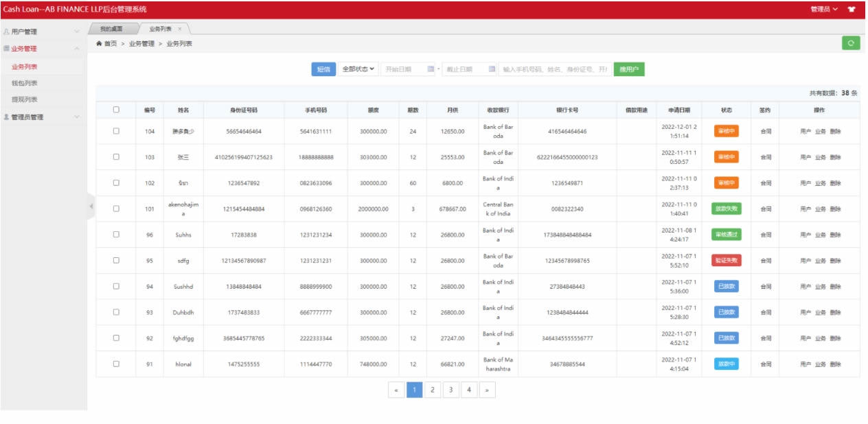Close the 业务列表 tab with its X
The image size is (868, 424).
[180, 29]
